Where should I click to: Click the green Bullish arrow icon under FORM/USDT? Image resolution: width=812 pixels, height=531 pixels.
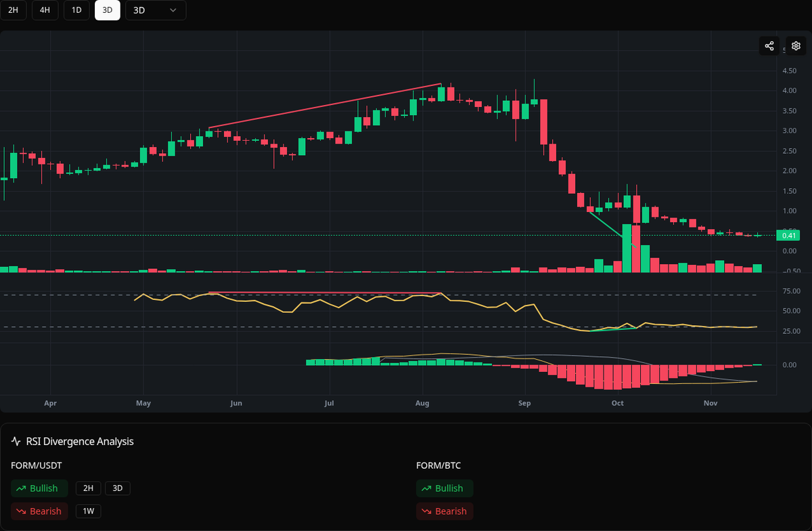point(21,488)
